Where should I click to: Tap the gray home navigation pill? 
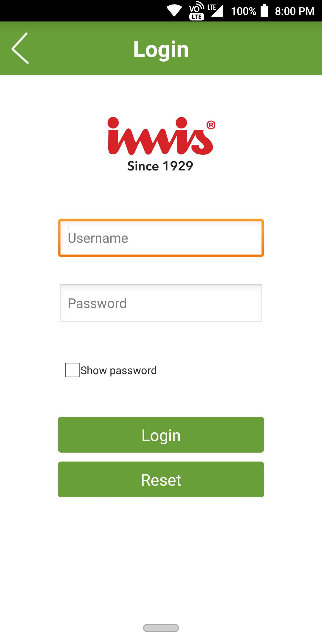click(161, 628)
